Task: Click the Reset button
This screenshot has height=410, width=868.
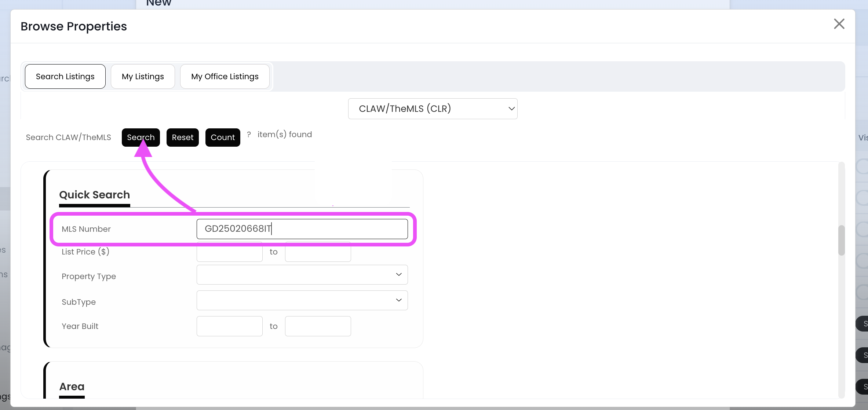Action: coord(182,137)
